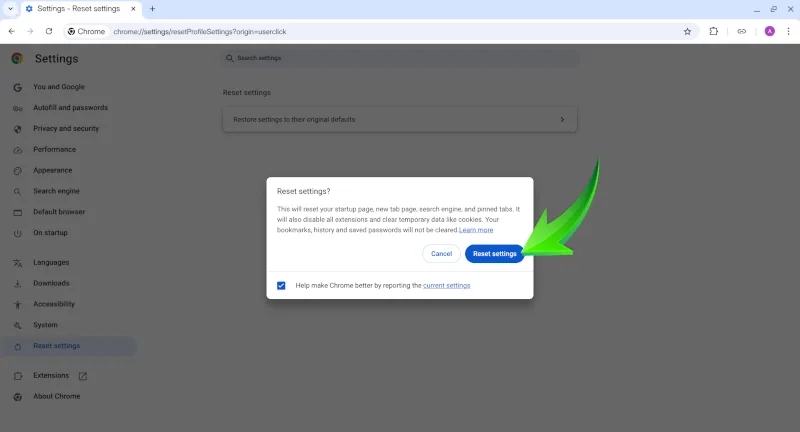Uncheck the Help make Chrome better checkbox
Screen dimensions: 800x432
[282, 285]
